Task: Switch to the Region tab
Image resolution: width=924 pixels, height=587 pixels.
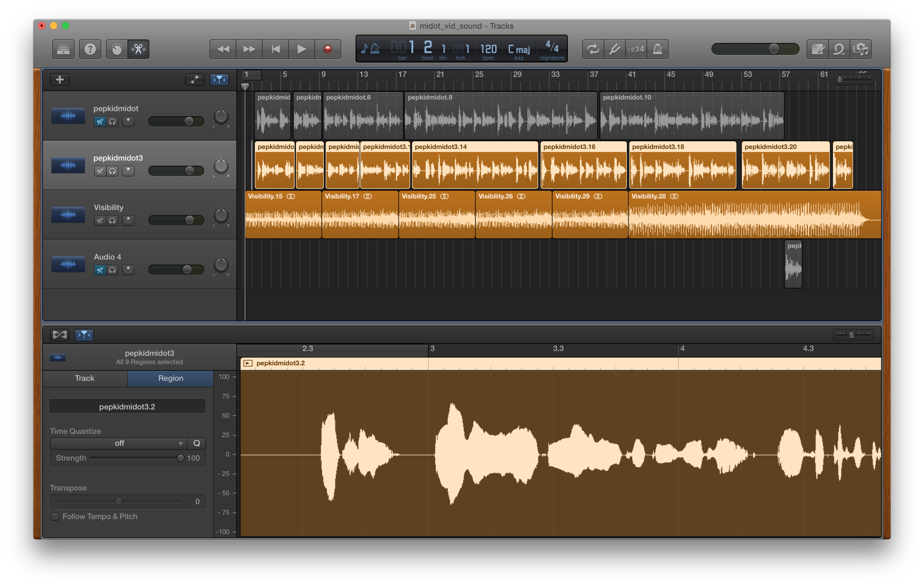Action: click(x=171, y=378)
